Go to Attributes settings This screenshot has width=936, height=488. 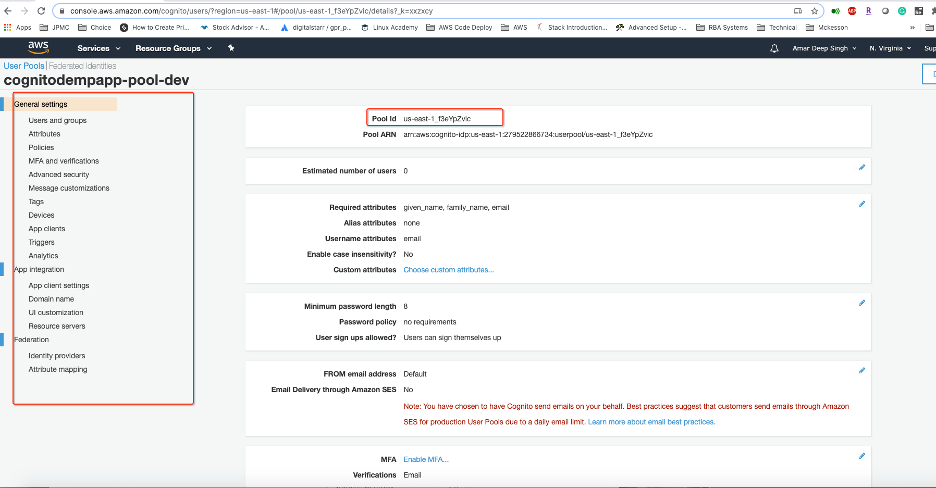click(x=44, y=134)
